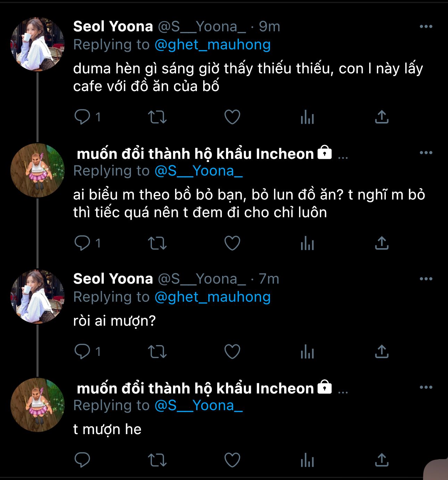This screenshot has height=480, width=448.
Task: Open @ghet_mauhong mention in first tweet
Action: click(x=212, y=45)
